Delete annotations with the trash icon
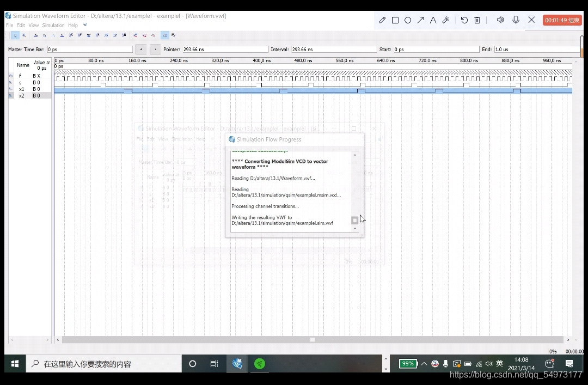Viewport: 588px width, 385px height. (x=477, y=20)
